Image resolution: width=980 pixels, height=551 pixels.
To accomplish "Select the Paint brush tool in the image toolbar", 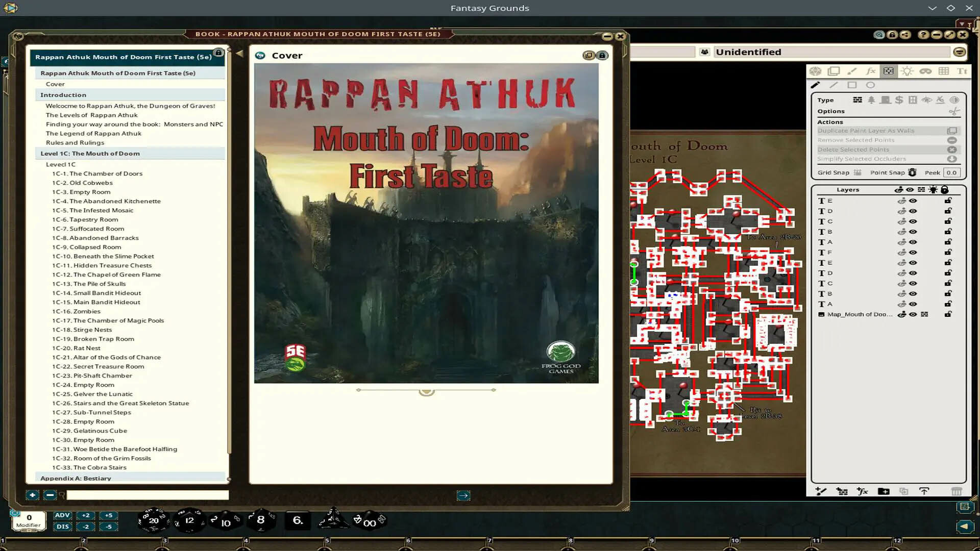I will coord(851,71).
